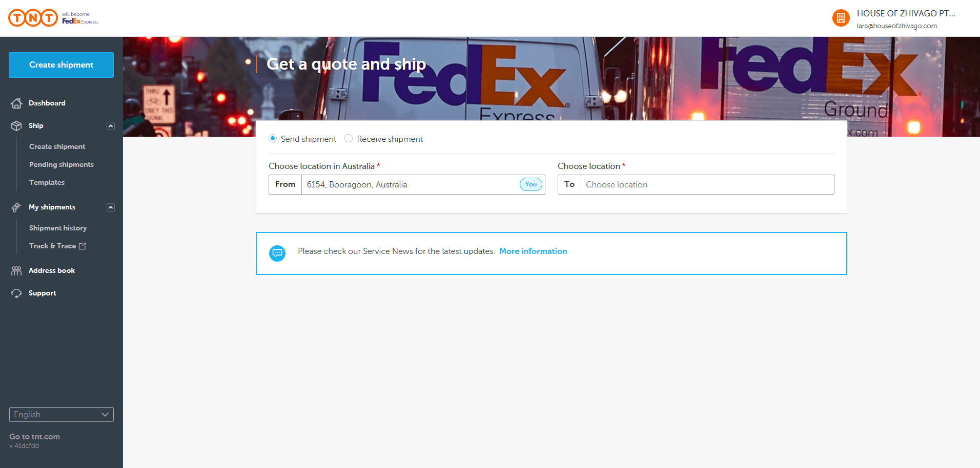This screenshot has height=468, width=980.
Task: Click the Go to tnt.com link
Action: 34,437
